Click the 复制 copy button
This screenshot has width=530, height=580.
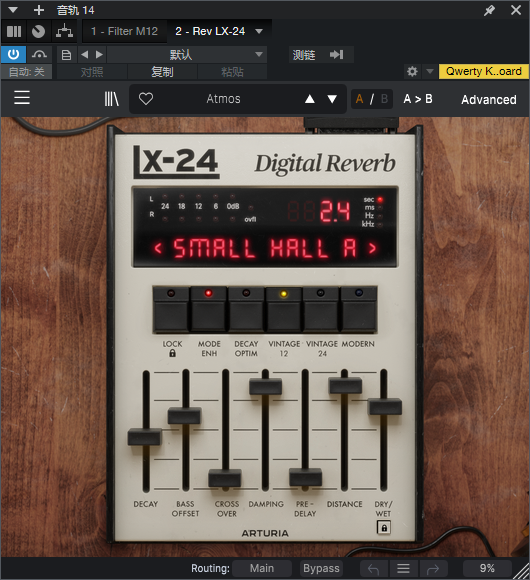click(162, 72)
